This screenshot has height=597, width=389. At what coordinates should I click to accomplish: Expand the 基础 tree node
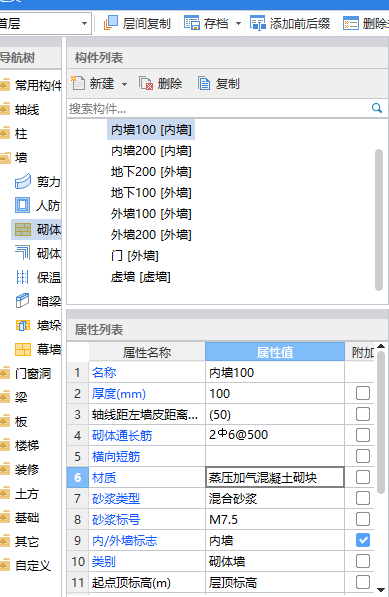[5, 518]
